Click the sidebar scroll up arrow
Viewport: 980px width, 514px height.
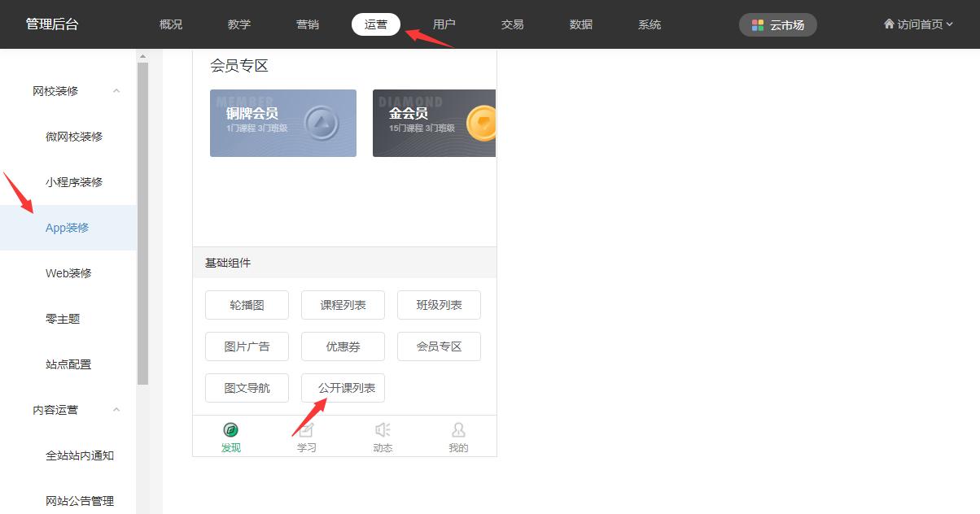pyautogui.click(x=142, y=57)
